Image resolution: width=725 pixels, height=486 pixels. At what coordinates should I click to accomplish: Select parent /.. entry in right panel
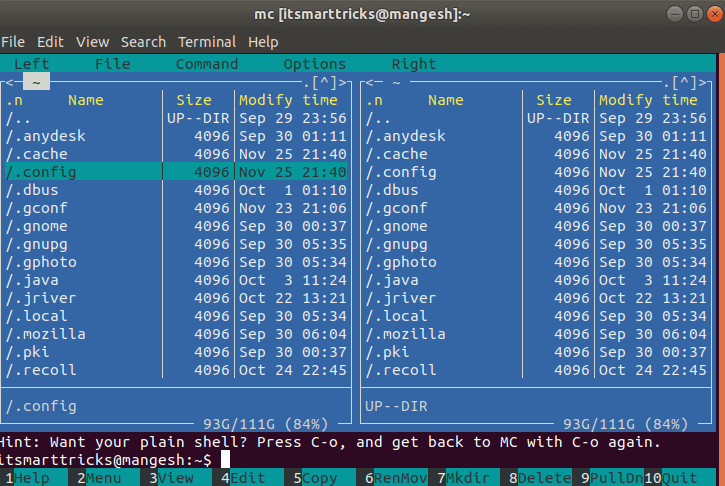[x=536, y=118]
